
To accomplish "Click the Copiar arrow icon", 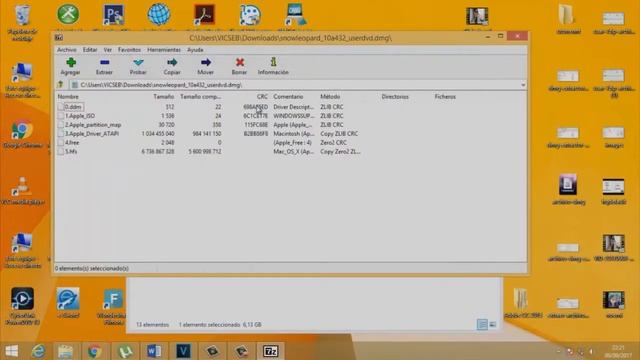I will [x=172, y=62].
